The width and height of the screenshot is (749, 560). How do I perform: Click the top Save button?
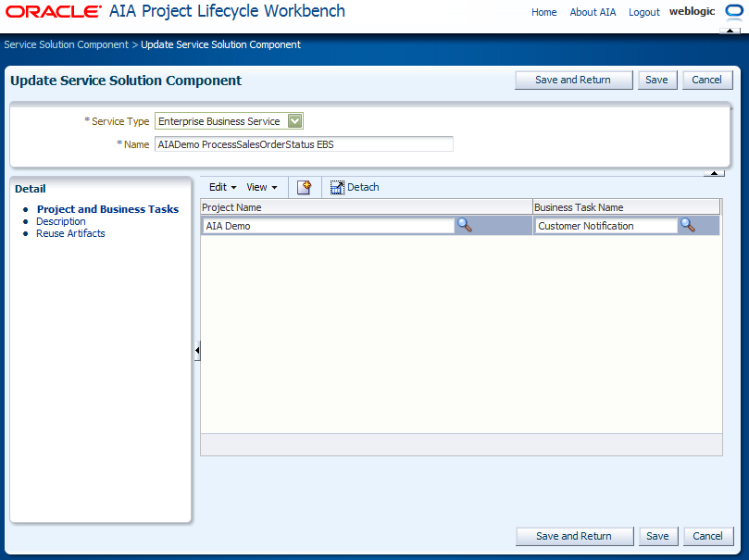tap(656, 80)
